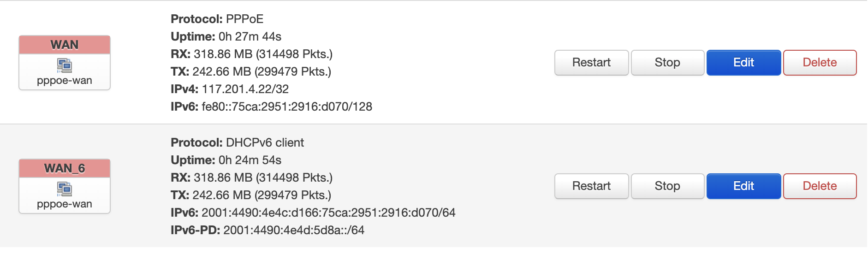
Task: Delete the WAN PPPoE interface
Action: click(x=820, y=63)
